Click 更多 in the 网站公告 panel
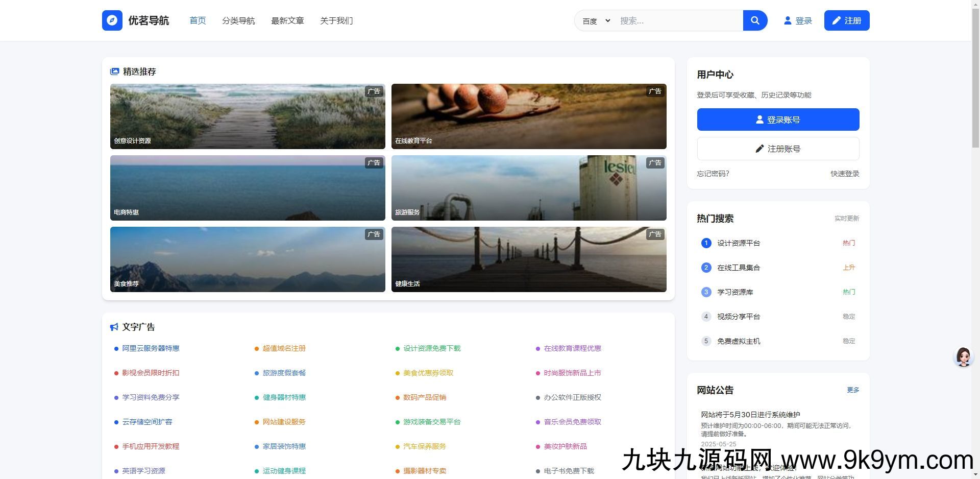The image size is (980, 479). pos(853,390)
